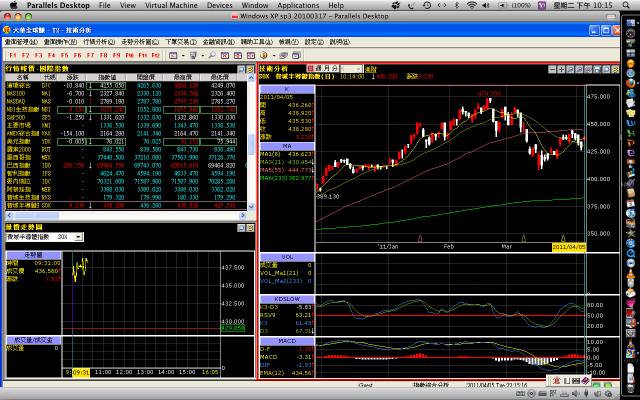Click the quote table horizontal scrollbar
640x400 pixels.
tap(126, 215)
